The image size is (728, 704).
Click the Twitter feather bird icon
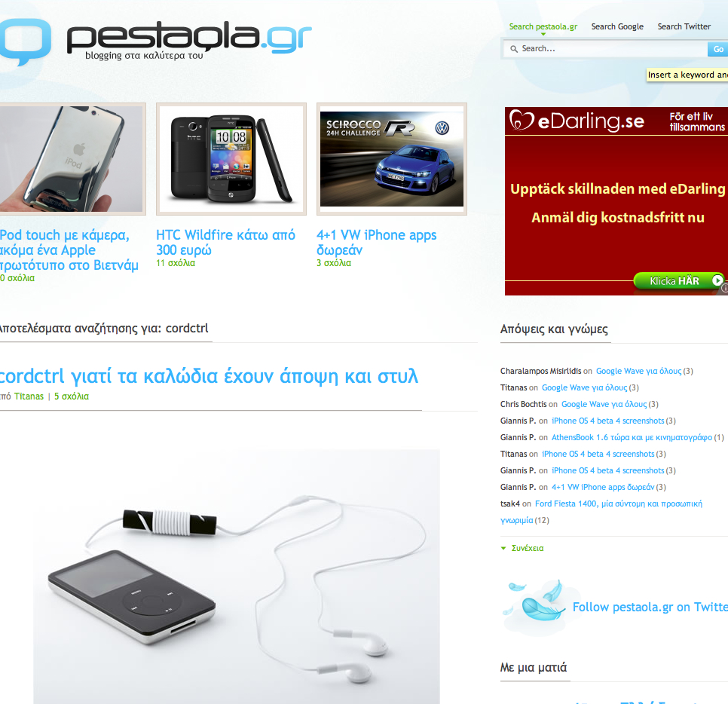click(x=535, y=601)
